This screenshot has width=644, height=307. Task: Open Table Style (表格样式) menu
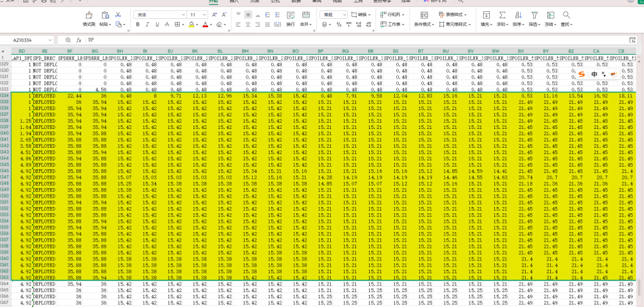click(453, 15)
